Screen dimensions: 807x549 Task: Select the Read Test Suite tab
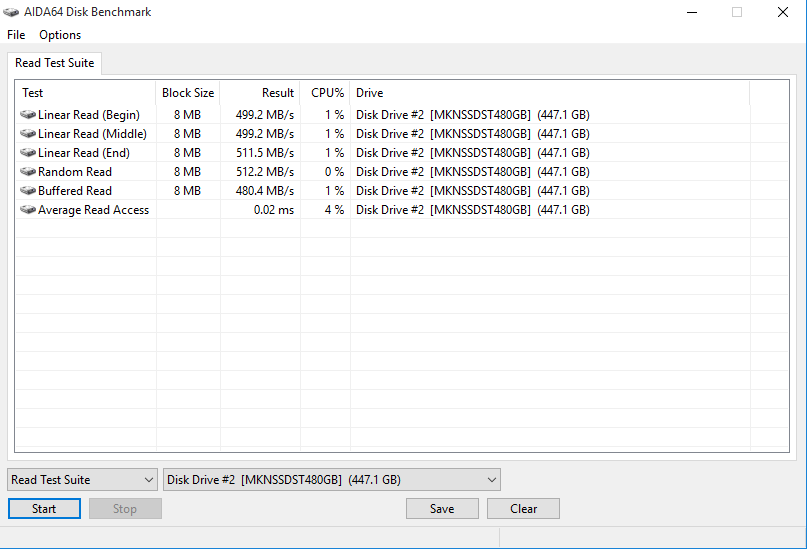pos(55,63)
